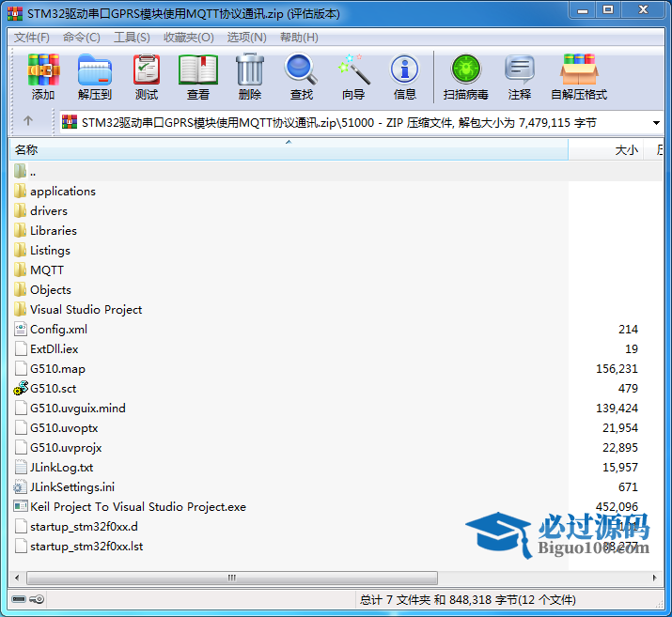672x617 pixels.
Task: Click the WinRAR icon in title bar
Action: pos(15,14)
